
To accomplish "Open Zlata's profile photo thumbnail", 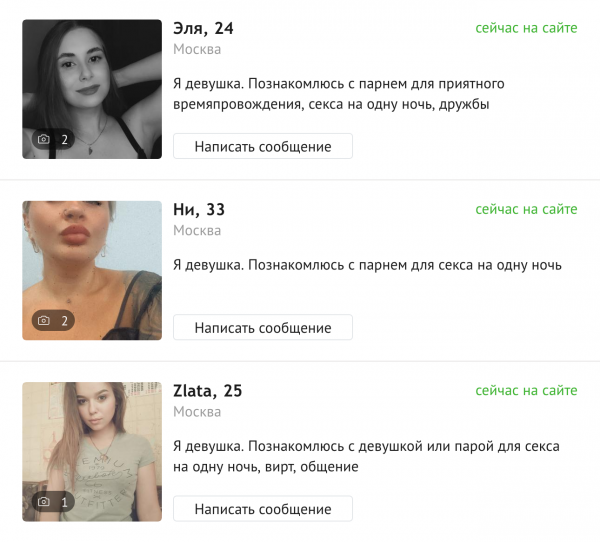I will [x=92, y=452].
